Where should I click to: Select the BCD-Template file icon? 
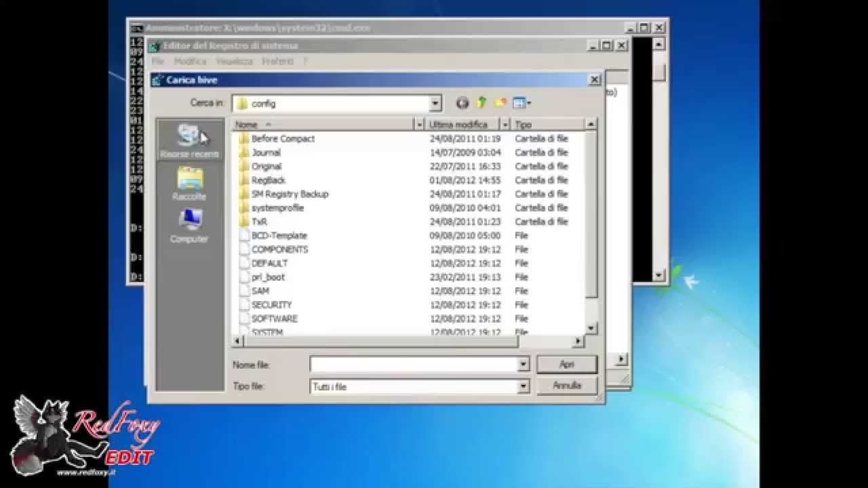pos(245,236)
